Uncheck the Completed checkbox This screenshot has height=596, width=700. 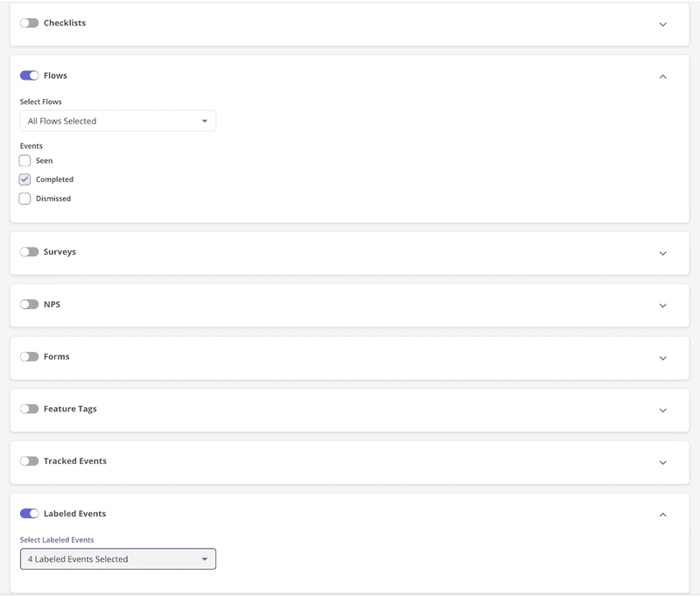24,179
